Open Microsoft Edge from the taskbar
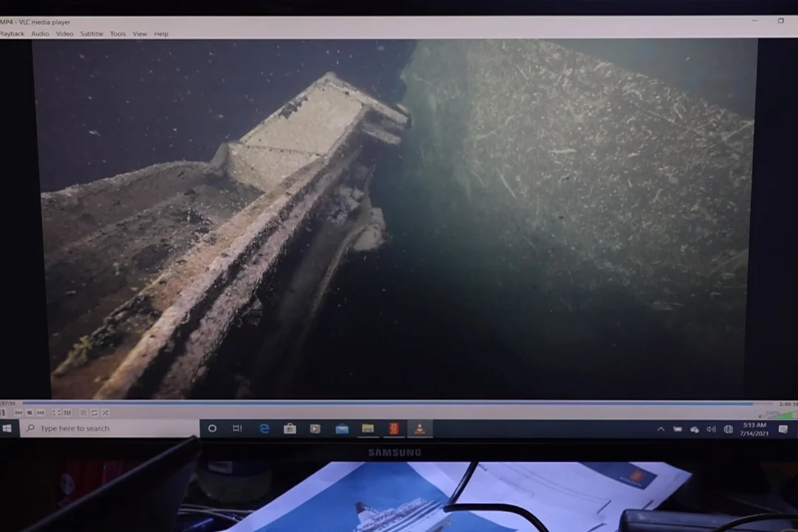The height and width of the screenshot is (532, 798). [264, 429]
